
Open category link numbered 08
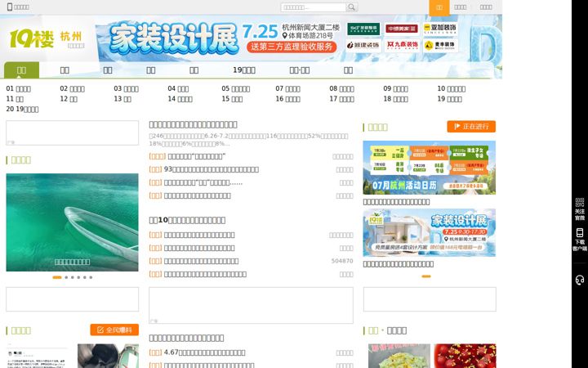click(341, 88)
